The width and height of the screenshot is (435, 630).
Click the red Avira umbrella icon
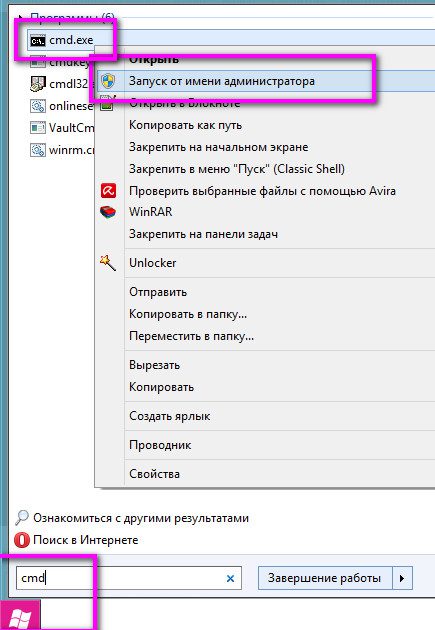coord(108,190)
